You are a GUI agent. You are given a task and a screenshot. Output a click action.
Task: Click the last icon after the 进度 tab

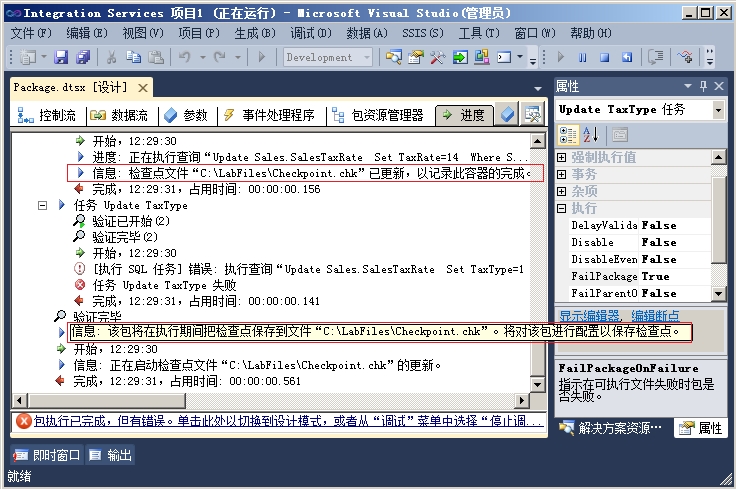pos(533,115)
